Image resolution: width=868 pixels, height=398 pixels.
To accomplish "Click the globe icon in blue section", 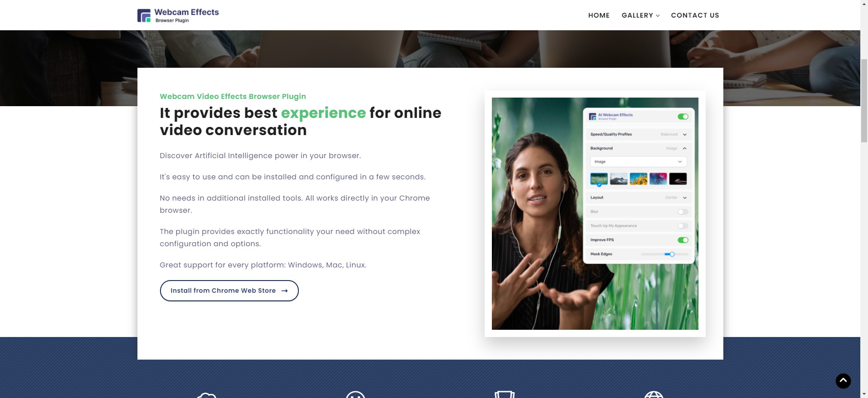I will [x=654, y=394].
